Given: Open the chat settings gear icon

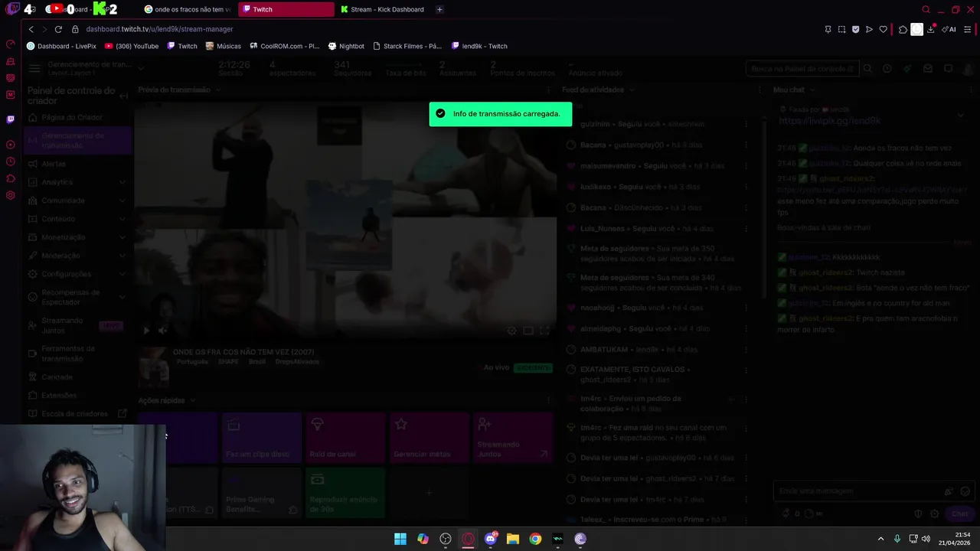Looking at the screenshot, I should 934,514.
